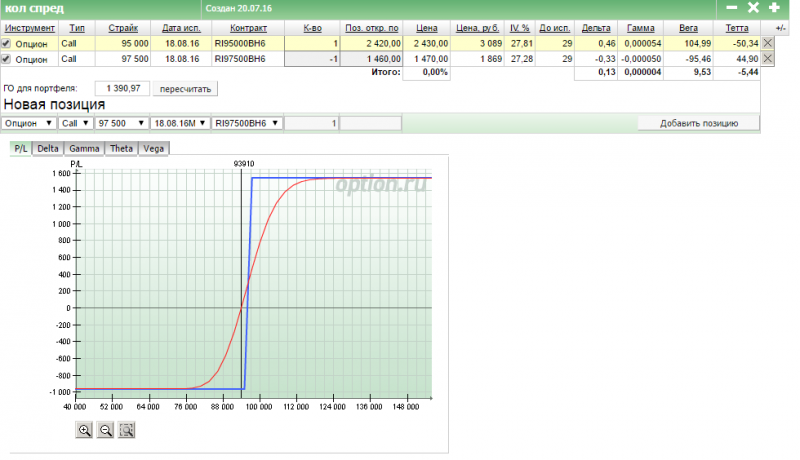Click the new position quantity input field
Screen dimensions: 800x460
(x=312, y=123)
